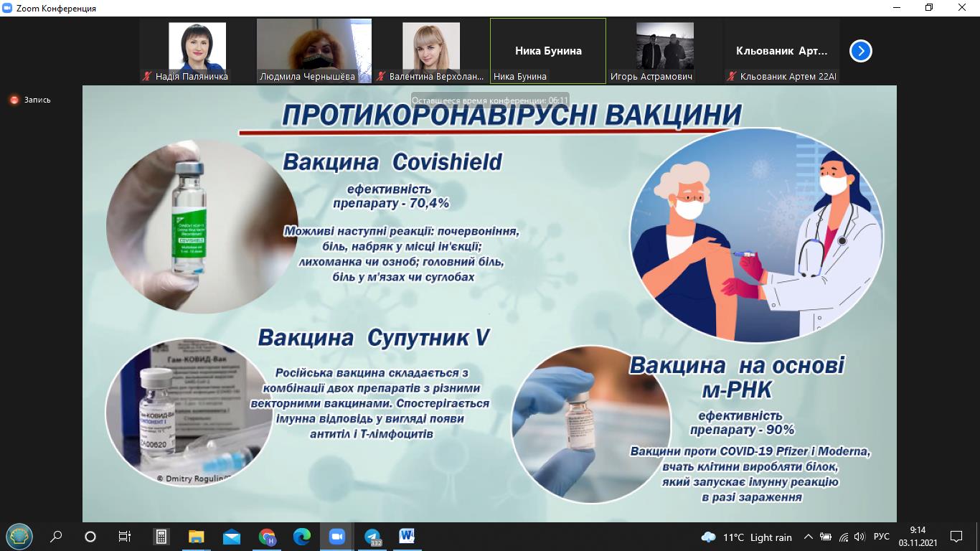Click the 'ПРОТИКОРОНАВІРУСНІ ВАКЦИНИ' slide title

(512, 115)
